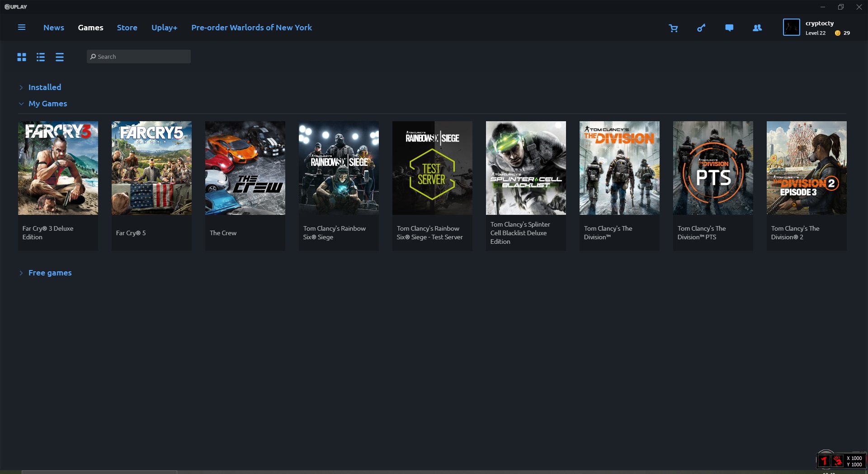The image size is (868, 474).
Task: Click the Uplay logo in title bar
Action: 16,7
